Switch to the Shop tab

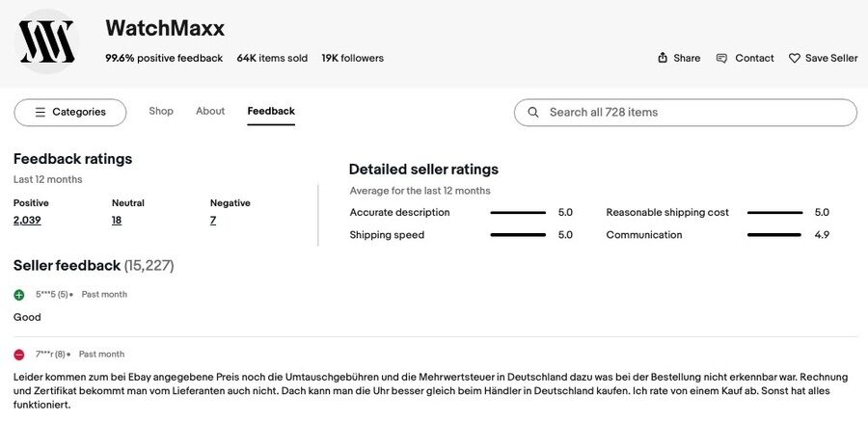click(161, 111)
